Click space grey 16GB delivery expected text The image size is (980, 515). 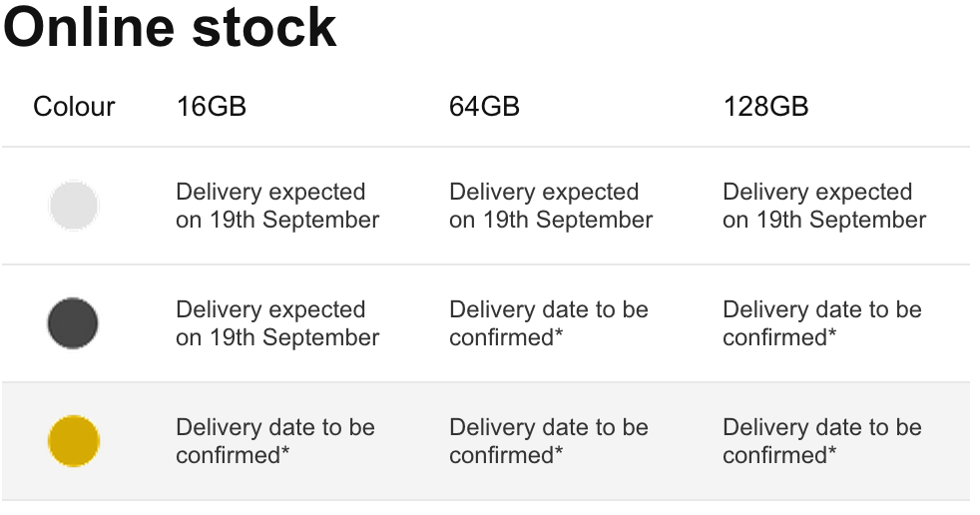click(x=277, y=323)
